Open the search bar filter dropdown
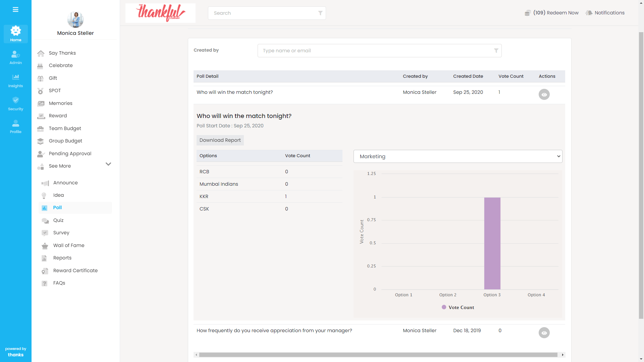644x362 pixels. coord(320,13)
